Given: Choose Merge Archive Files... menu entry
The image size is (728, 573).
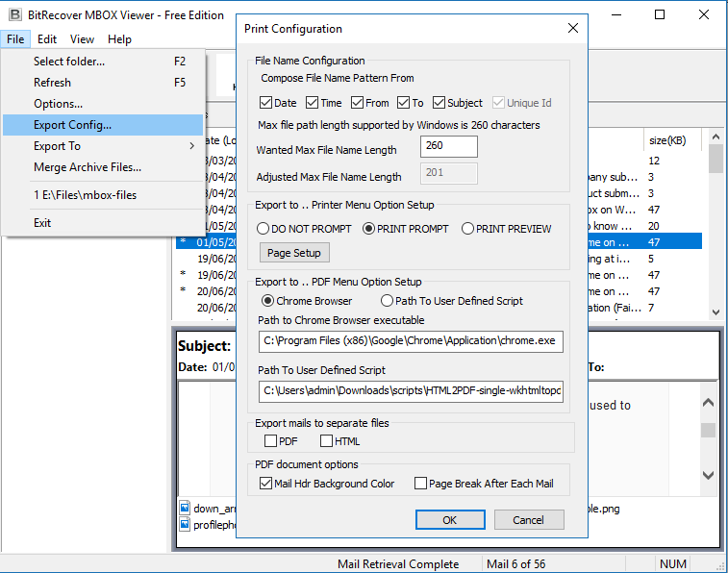Looking at the screenshot, I should [x=103, y=167].
